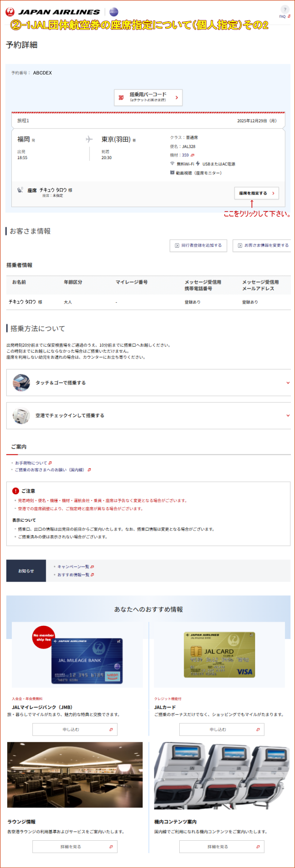
Task: Open おすすめ情報一覧 link
Action: point(73,575)
